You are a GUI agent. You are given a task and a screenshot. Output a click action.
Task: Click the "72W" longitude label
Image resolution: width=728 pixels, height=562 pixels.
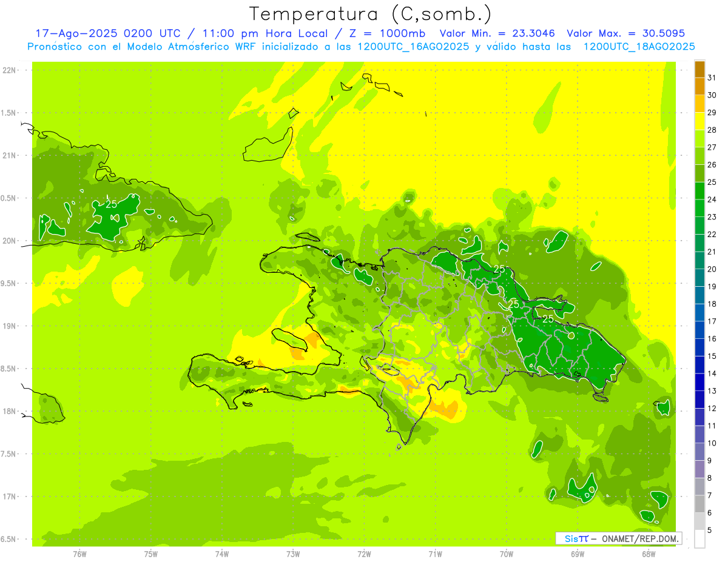(364, 554)
